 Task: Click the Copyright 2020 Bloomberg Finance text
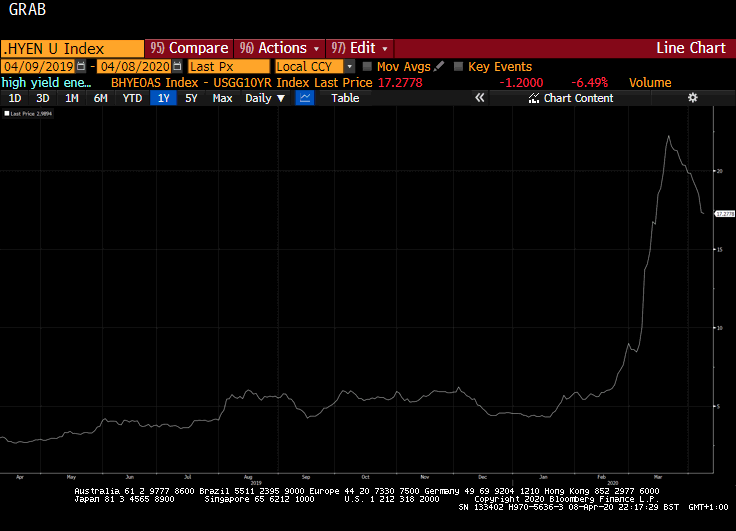[x=567, y=499]
